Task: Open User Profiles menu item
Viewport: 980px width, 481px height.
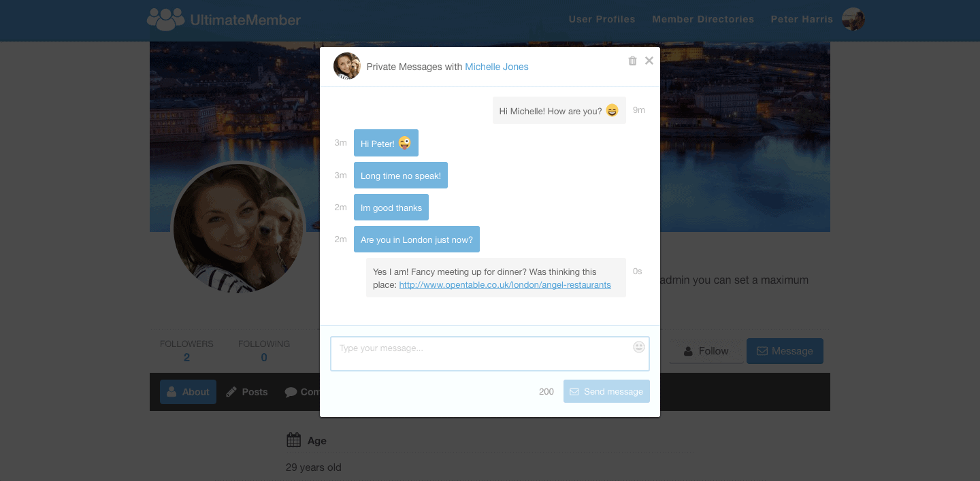Action: tap(602, 19)
